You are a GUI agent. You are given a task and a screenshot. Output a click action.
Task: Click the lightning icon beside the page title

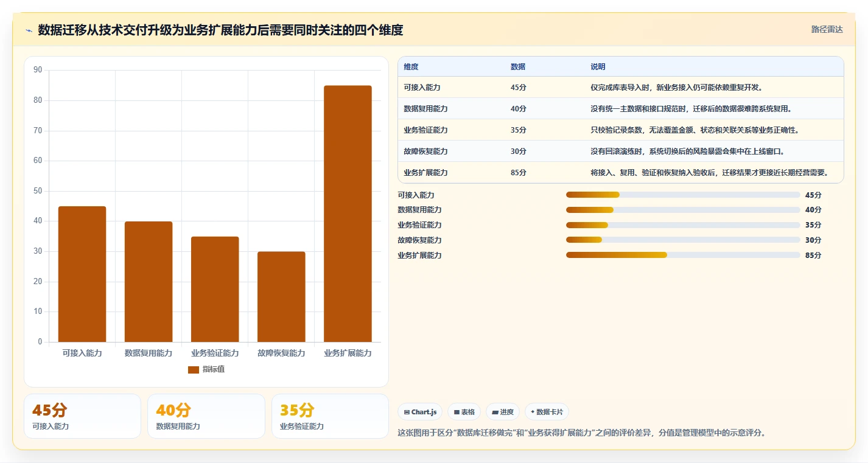coord(29,30)
